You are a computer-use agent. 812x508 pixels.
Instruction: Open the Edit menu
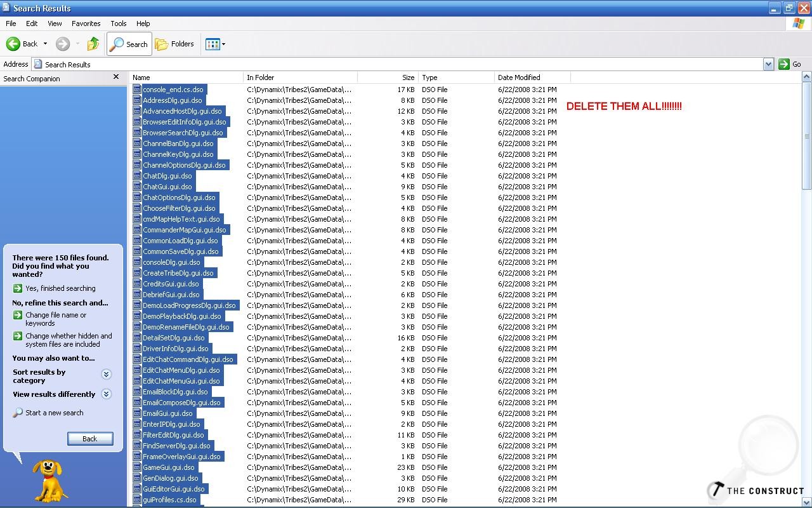[32, 23]
